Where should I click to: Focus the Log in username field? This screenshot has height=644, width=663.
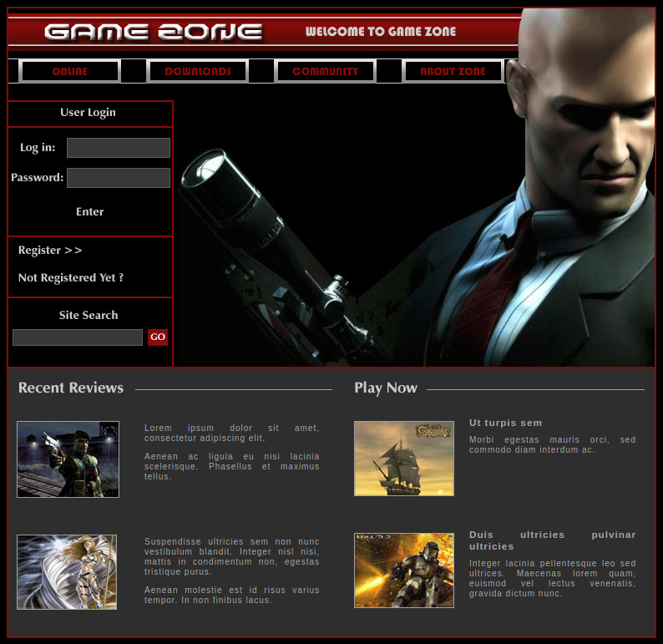coord(119,148)
